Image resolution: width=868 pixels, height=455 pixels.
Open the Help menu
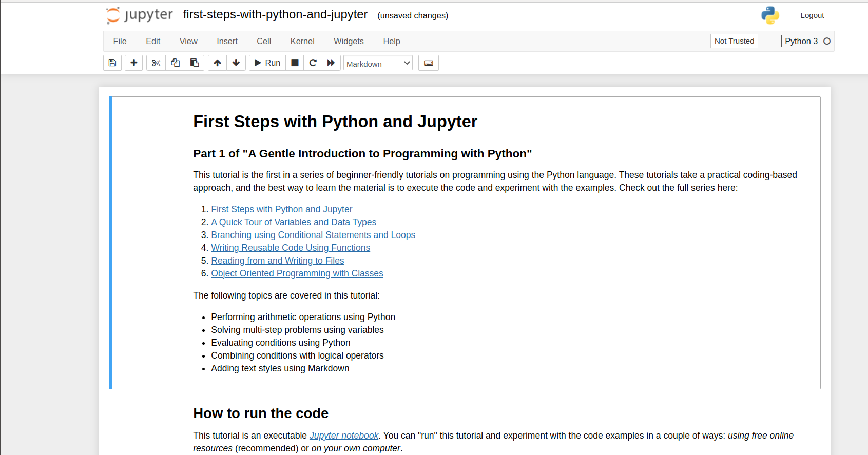tap(392, 41)
